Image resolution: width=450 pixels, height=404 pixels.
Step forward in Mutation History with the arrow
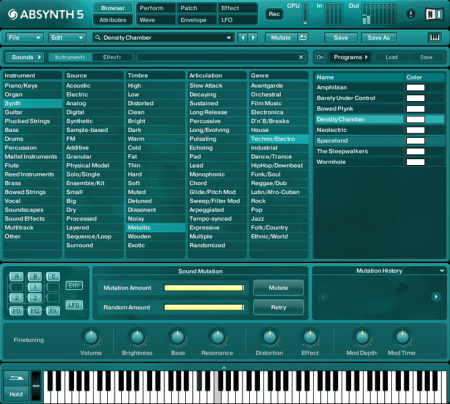click(x=436, y=297)
